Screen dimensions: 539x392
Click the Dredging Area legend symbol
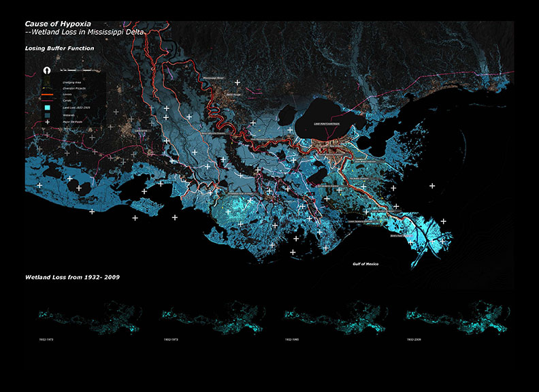[47, 82]
